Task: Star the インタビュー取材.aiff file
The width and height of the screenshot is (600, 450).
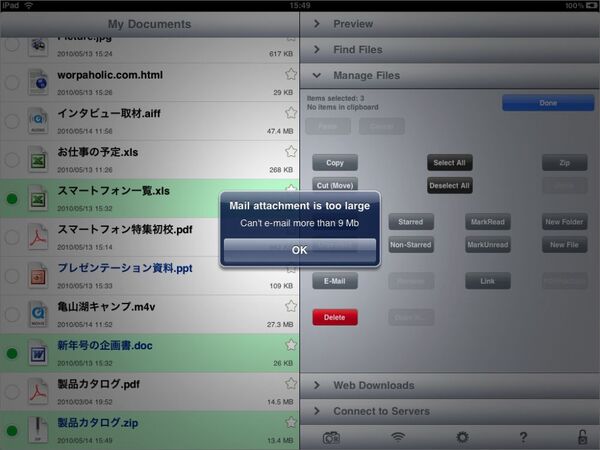Action: click(x=291, y=112)
